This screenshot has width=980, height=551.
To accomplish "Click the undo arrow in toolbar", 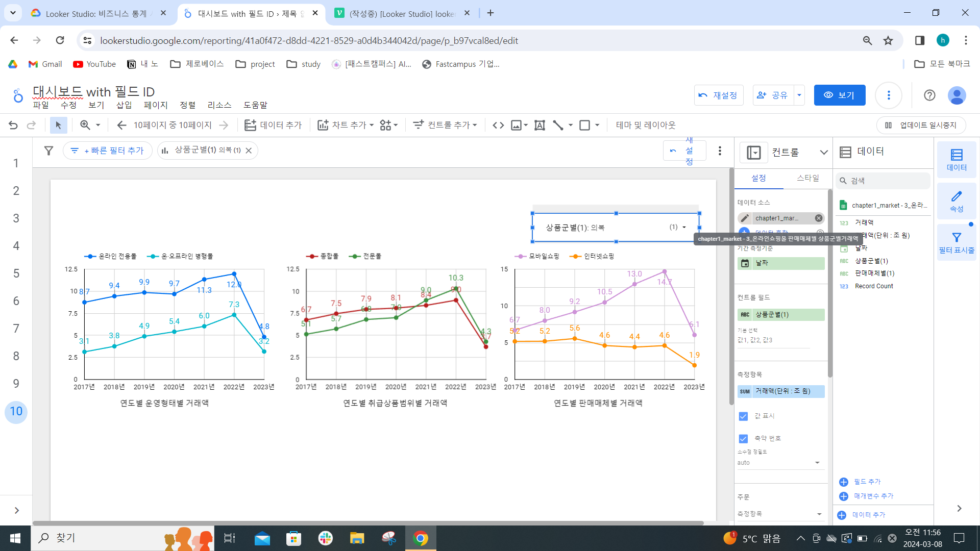I will click(x=13, y=125).
